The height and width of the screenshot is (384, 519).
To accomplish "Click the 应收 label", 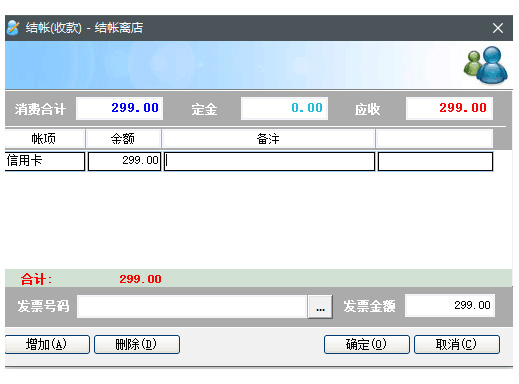I will click(x=367, y=109).
